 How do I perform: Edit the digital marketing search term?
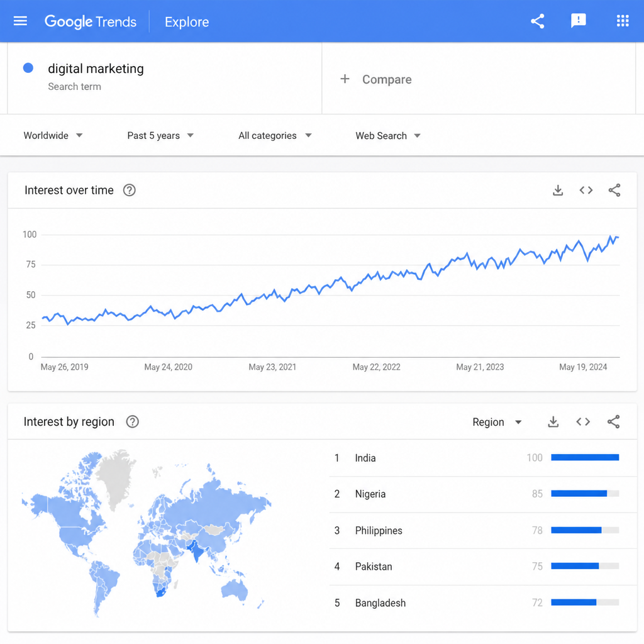96,69
